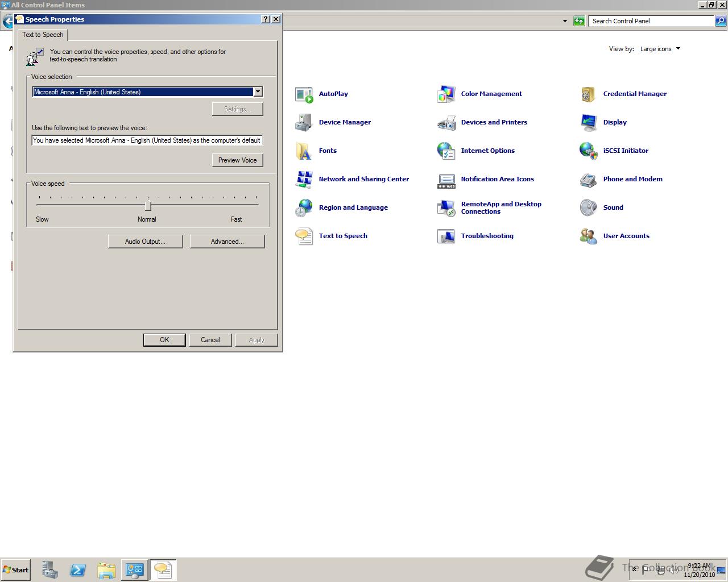Click the Speech Properties taskbar button
Viewport: 728px width, 582px height.
pos(163,570)
